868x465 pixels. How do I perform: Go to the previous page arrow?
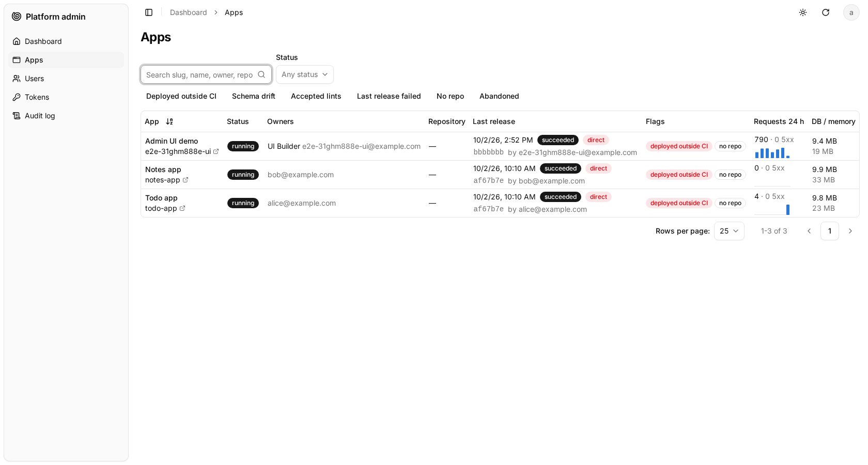[809, 231]
